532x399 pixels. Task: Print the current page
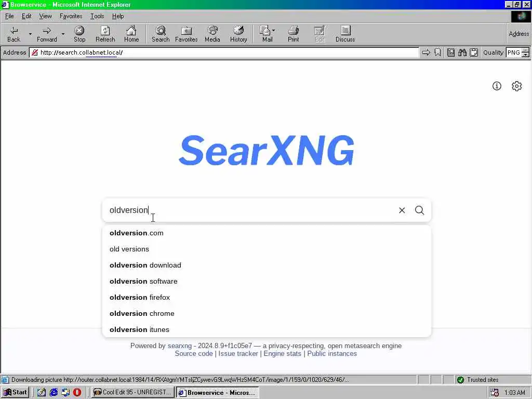[x=294, y=34]
